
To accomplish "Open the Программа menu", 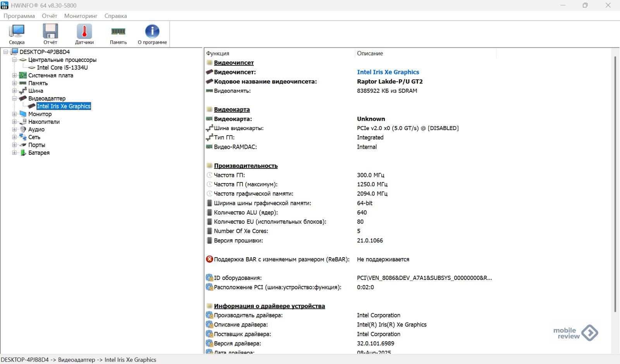I will [x=19, y=16].
